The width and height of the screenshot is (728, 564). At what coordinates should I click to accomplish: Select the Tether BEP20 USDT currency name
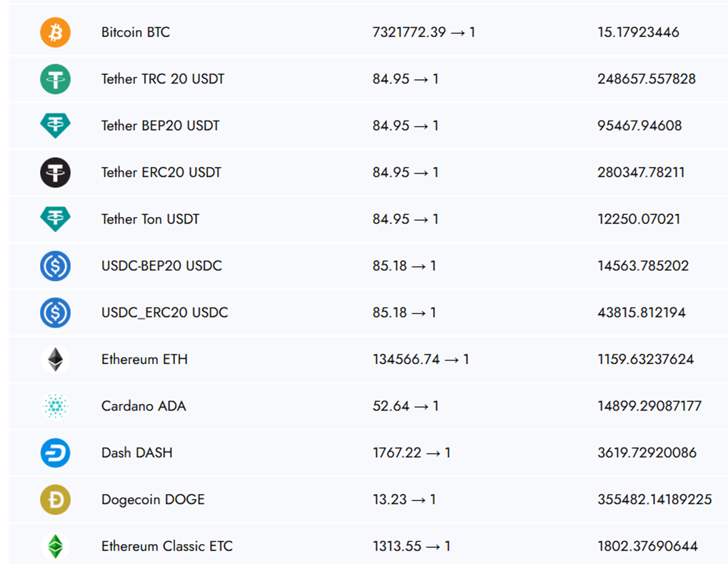coord(160,126)
